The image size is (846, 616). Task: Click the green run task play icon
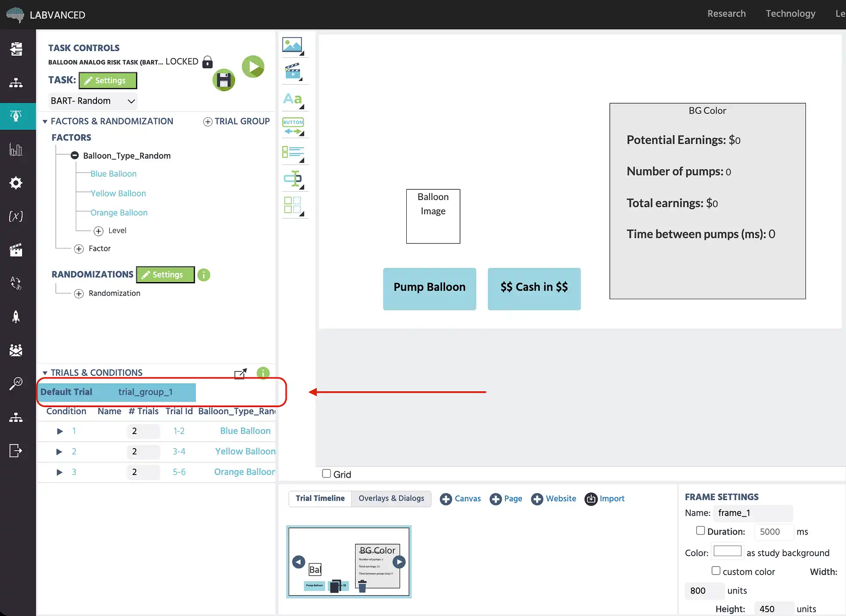pyautogui.click(x=253, y=67)
